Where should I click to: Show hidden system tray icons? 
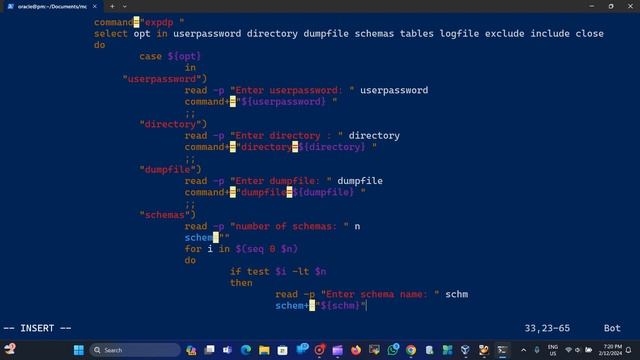[x=524, y=350]
